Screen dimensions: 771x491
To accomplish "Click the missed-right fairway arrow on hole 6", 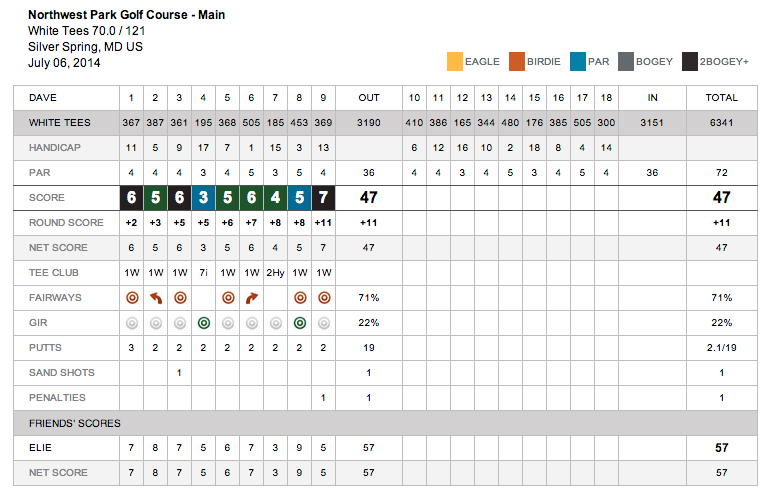I will point(251,297).
